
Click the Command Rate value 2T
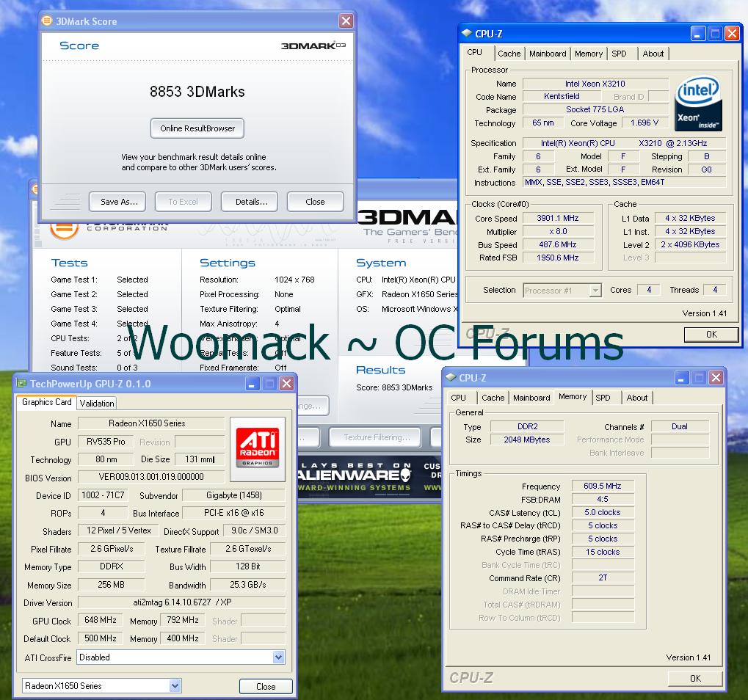(x=603, y=578)
